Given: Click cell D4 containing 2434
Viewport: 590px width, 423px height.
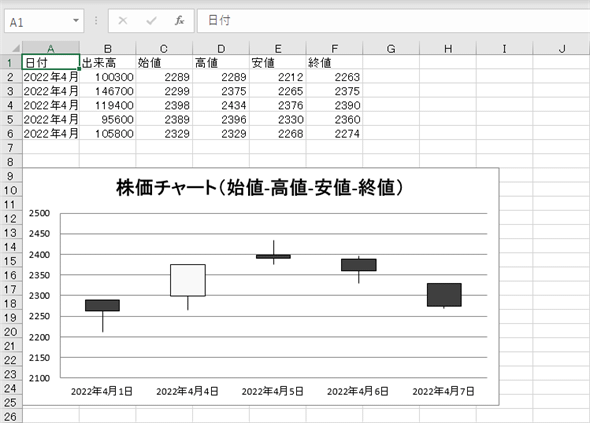Looking at the screenshot, I should coord(221,105).
